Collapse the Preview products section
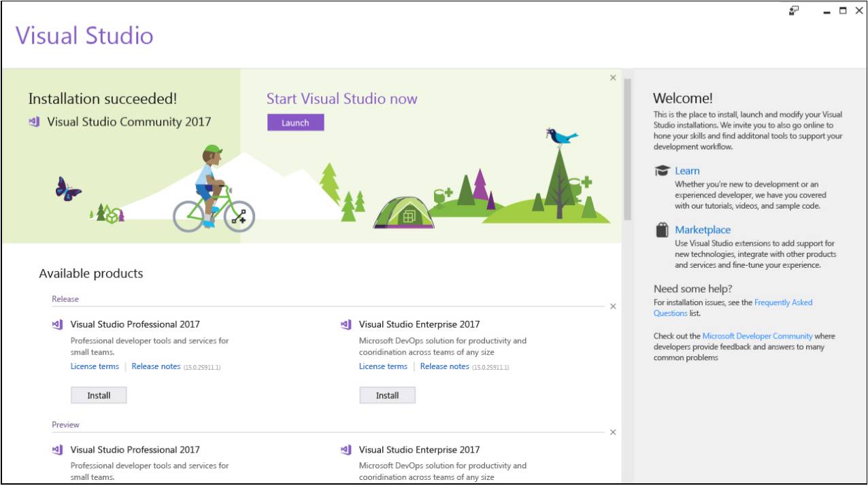Viewport: 868px width, 486px height. click(613, 432)
